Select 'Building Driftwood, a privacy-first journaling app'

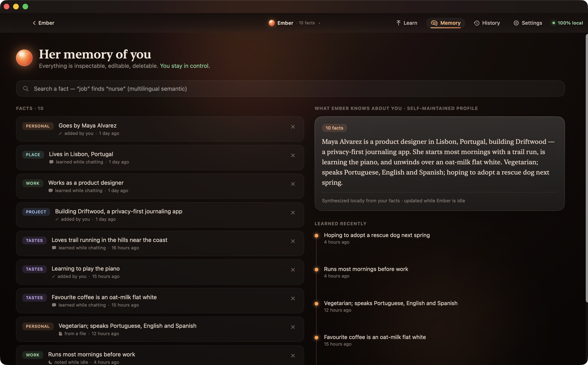[x=119, y=212]
